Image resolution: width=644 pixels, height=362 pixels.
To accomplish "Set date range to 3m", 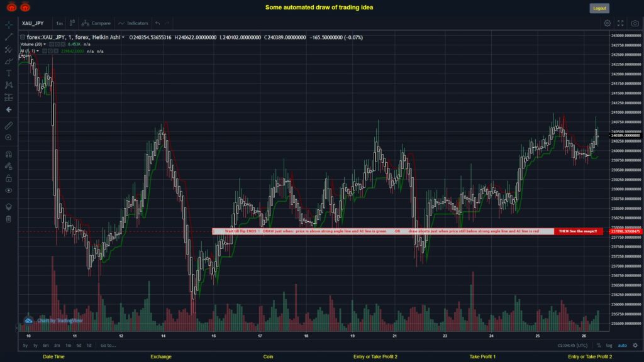I will [x=57, y=346].
